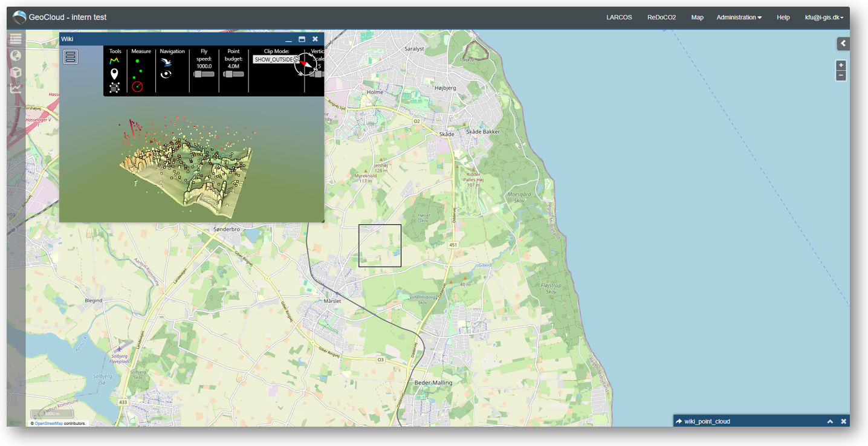Image resolution: width=868 pixels, height=446 pixels.
Task: Click the map zoom in plus button
Action: click(x=841, y=65)
